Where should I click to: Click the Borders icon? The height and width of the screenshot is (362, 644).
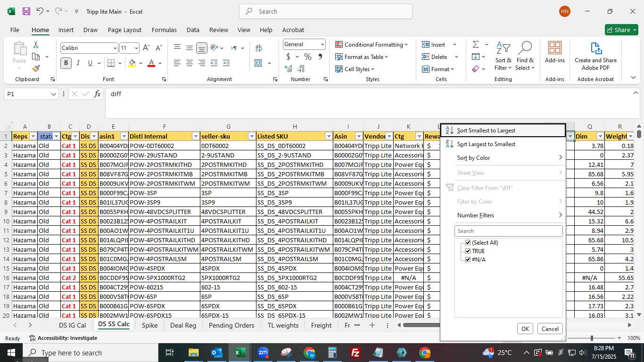click(111, 63)
